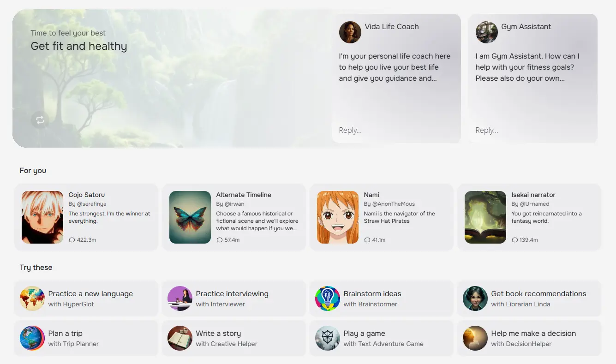Select the Vida Life Coach profile picture

(x=350, y=32)
